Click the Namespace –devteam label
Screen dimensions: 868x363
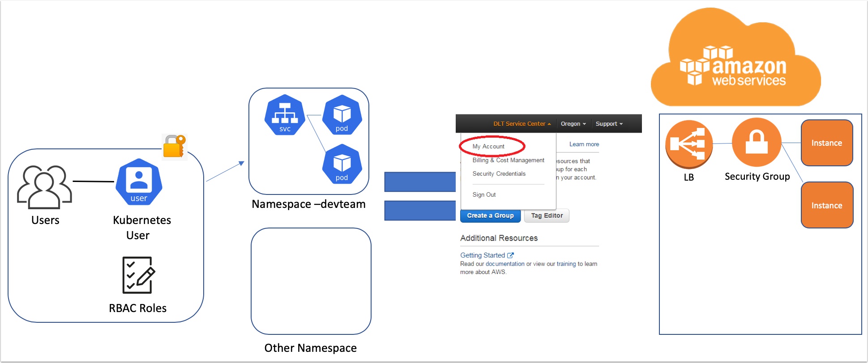coord(308,204)
